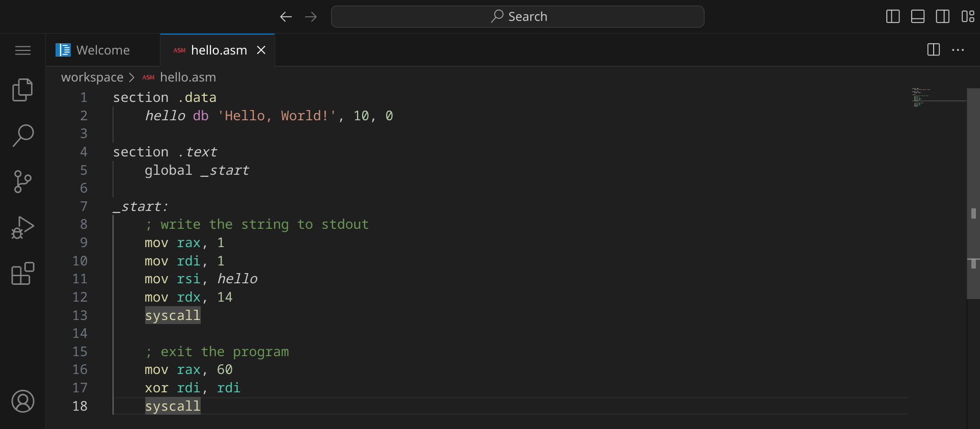Image resolution: width=980 pixels, height=429 pixels.
Task: Toggle the secondary side bar visibility
Action: [x=943, y=17]
